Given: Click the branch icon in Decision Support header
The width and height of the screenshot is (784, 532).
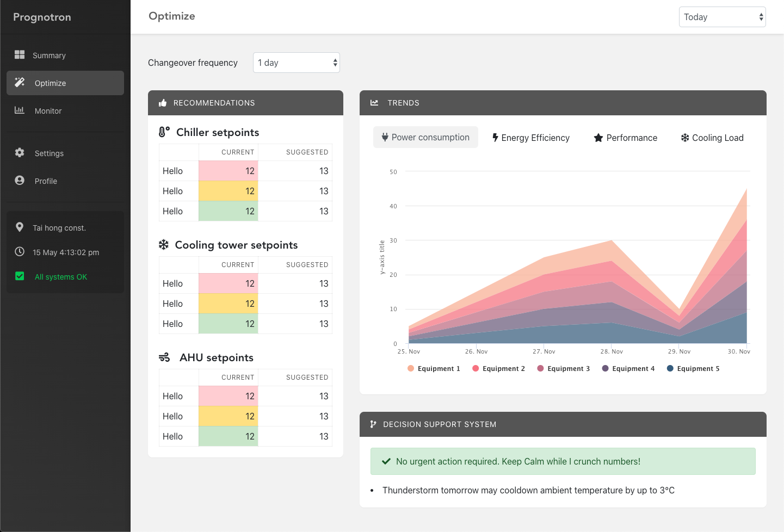Looking at the screenshot, I should (x=373, y=424).
